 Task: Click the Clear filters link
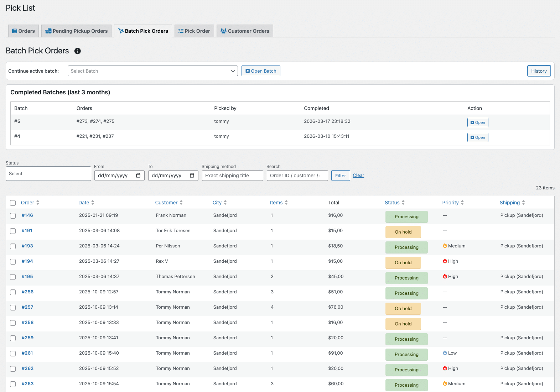(358, 176)
